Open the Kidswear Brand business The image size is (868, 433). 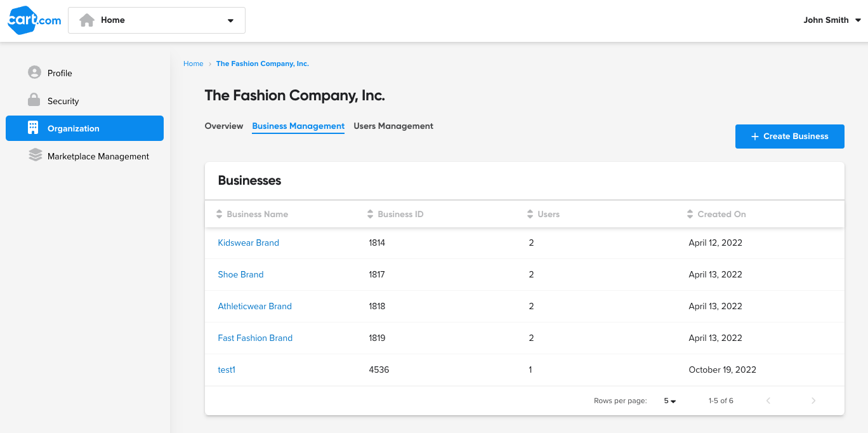[248, 243]
